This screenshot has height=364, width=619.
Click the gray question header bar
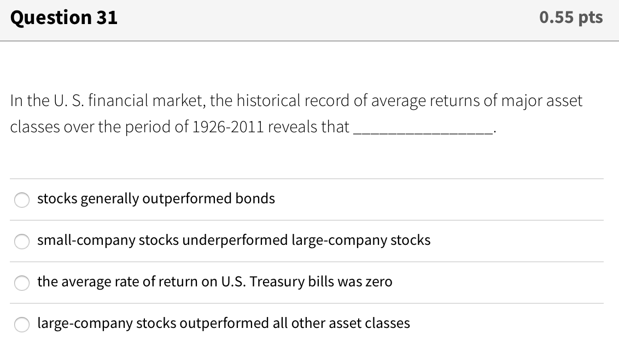point(309,20)
